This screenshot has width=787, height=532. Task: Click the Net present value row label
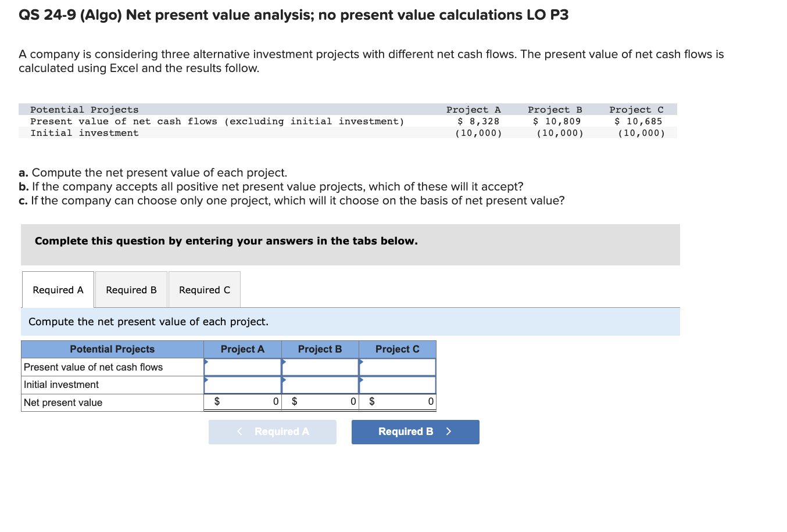[62, 402]
